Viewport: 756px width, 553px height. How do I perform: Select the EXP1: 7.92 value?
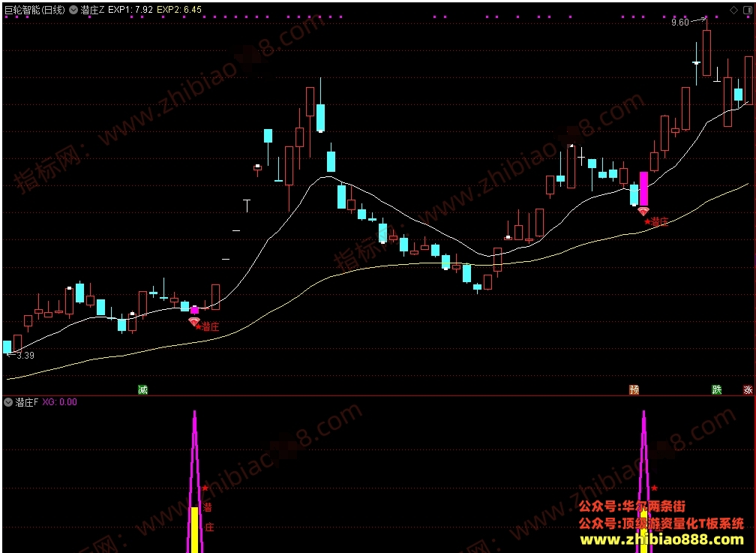pyautogui.click(x=130, y=10)
